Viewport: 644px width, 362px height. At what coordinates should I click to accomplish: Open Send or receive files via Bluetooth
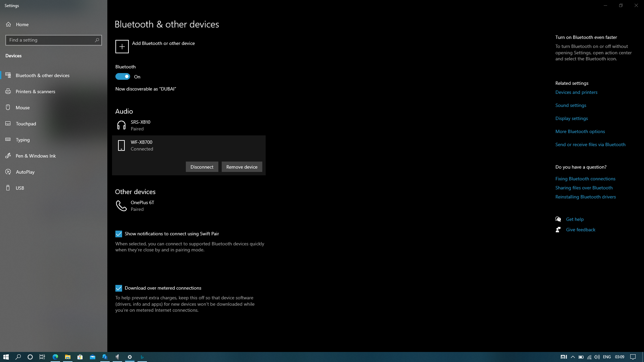pyautogui.click(x=590, y=144)
